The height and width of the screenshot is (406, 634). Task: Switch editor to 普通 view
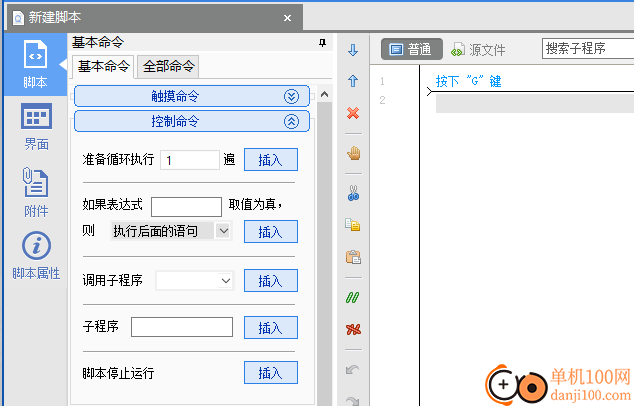click(x=412, y=49)
